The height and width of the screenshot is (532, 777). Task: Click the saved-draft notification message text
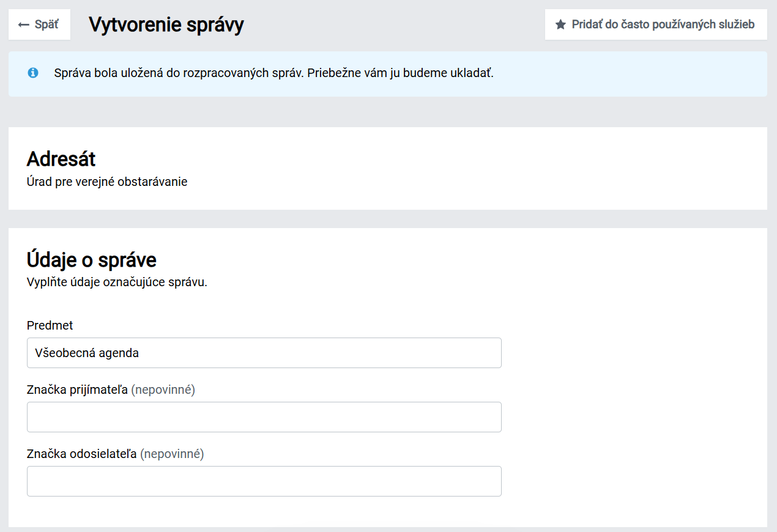(x=273, y=73)
